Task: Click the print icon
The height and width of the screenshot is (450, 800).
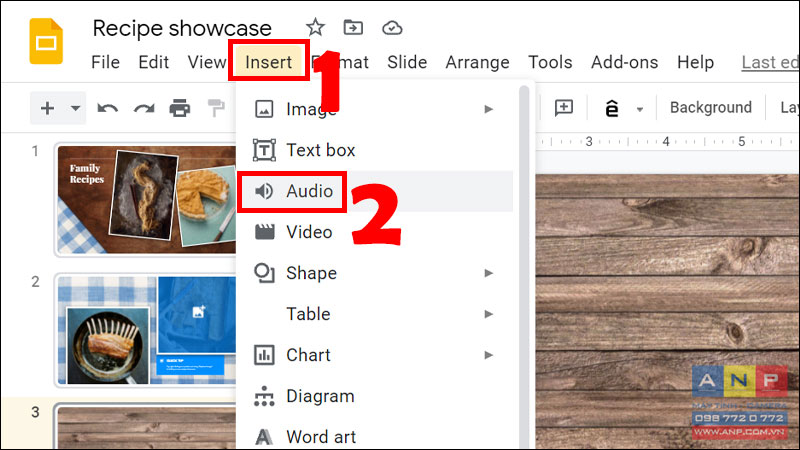Action: pos(180,108)
